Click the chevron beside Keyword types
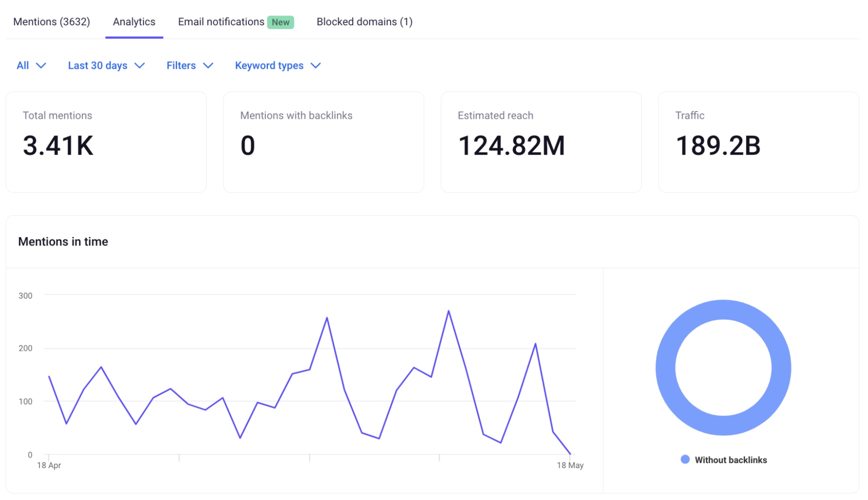Viewport: 868px width, 500px height. click(315, 66)
